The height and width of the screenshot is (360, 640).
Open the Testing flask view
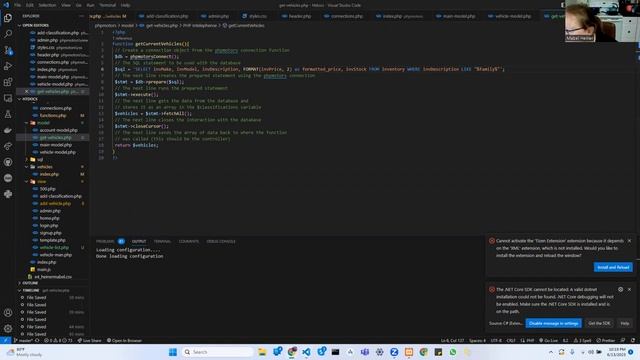click(x=8, y=114)
